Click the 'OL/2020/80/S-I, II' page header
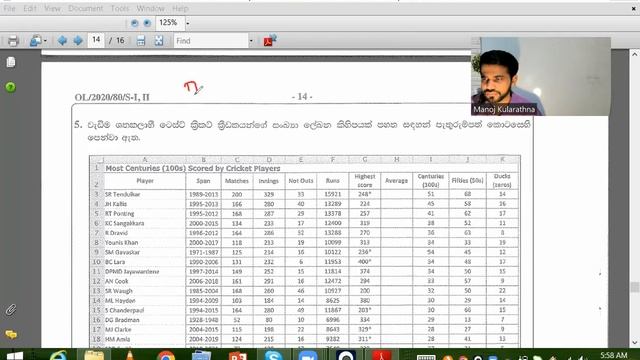This screenshot has height=360, width=640. (x=112, y=97)
